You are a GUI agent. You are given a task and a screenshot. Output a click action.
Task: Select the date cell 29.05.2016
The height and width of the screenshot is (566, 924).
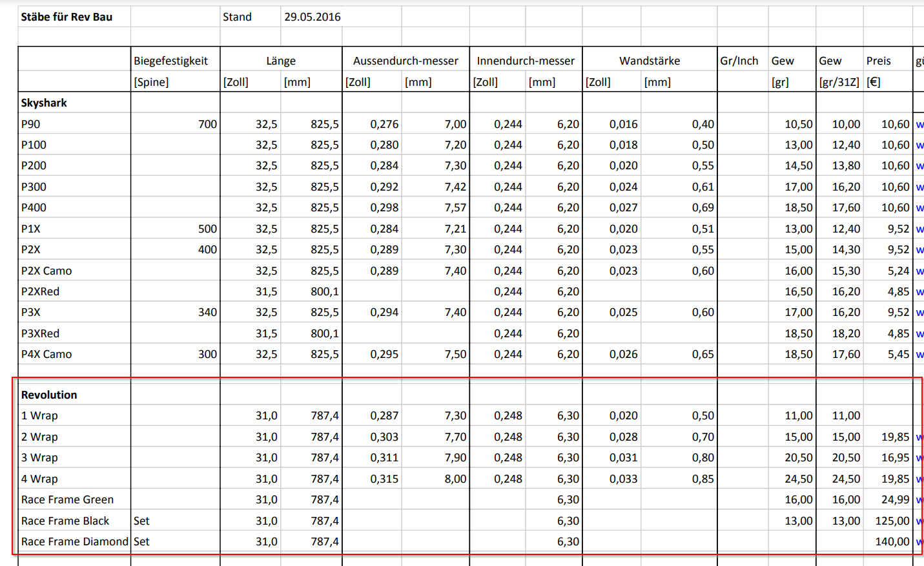coord(312,17)
